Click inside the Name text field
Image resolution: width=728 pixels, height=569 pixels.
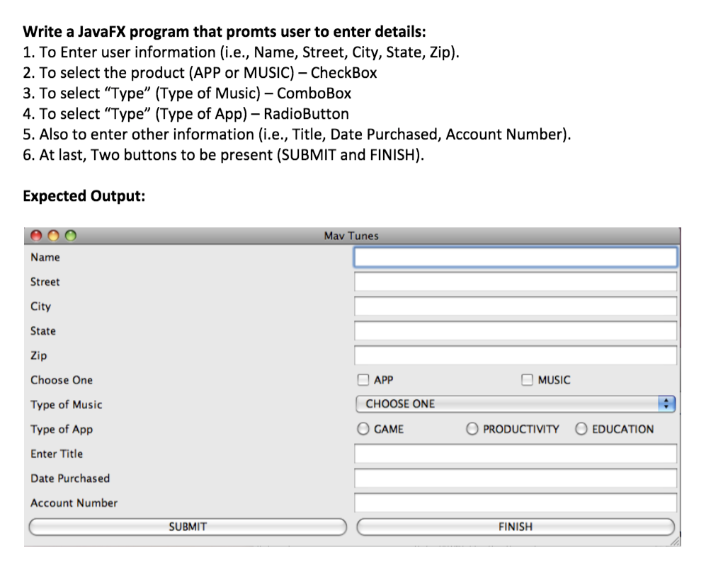pos(516,257)
